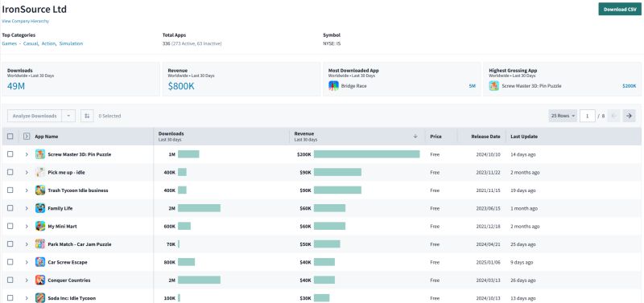The height and width of the screenshot is (303, 644).
Task: Expand the Trash Tycoon Idle business row
Action: point(27,190)
